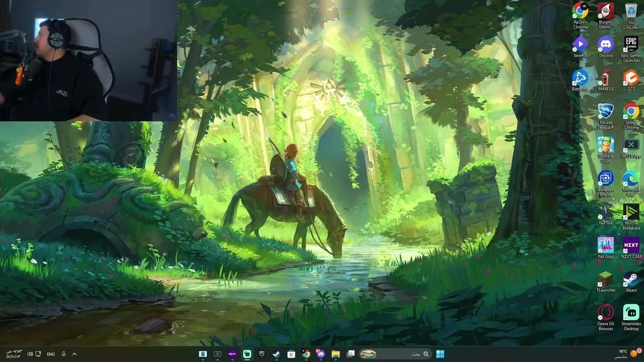Launch Rocket League desktop icon

coord(605,116)
